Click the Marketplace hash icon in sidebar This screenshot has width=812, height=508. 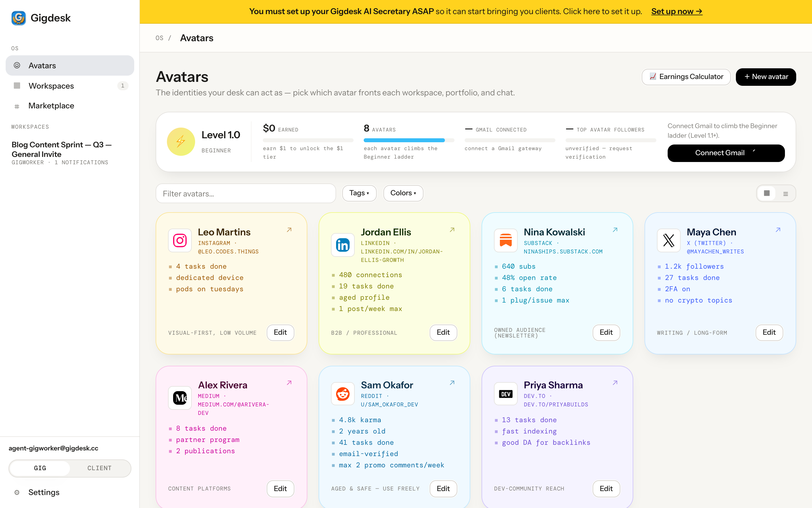17,106
